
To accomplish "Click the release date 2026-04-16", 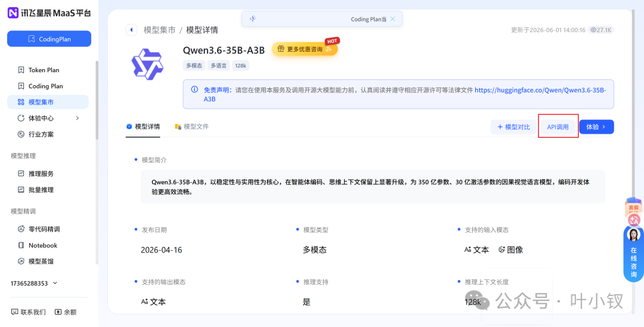I will click(162, 250).
